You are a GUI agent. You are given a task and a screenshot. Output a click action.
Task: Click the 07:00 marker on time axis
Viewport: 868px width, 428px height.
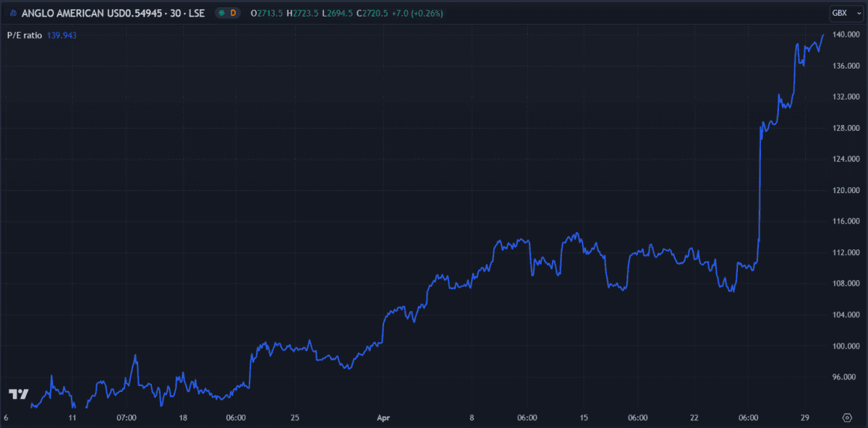pos(127,418)
